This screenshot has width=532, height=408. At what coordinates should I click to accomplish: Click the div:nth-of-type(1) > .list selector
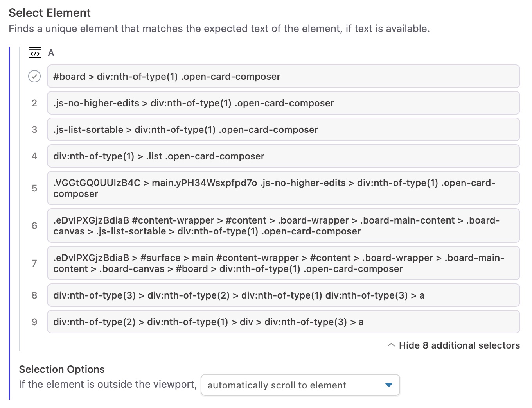pos(284,156)
